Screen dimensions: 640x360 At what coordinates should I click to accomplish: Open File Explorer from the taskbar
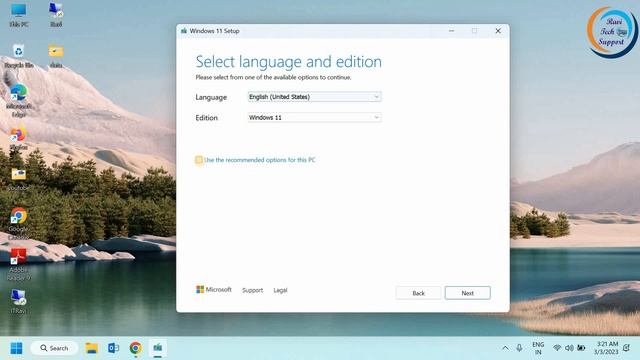click(x=92, y=348)
